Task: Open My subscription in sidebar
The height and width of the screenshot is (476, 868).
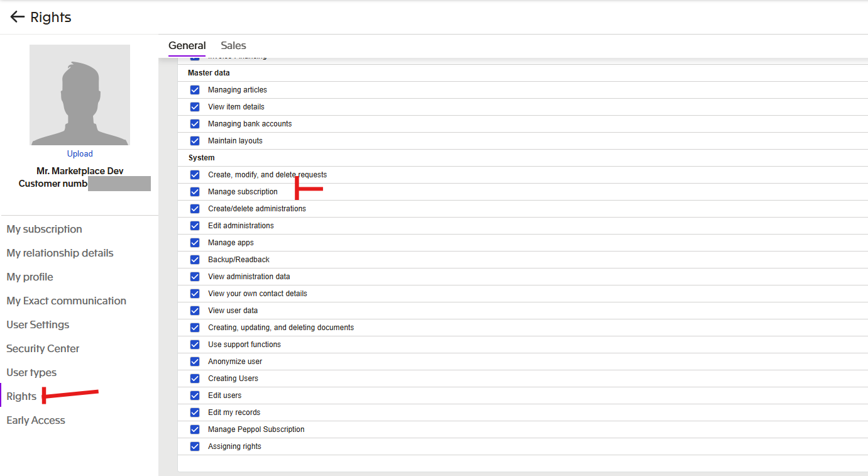Action: (x=45, y=229)
